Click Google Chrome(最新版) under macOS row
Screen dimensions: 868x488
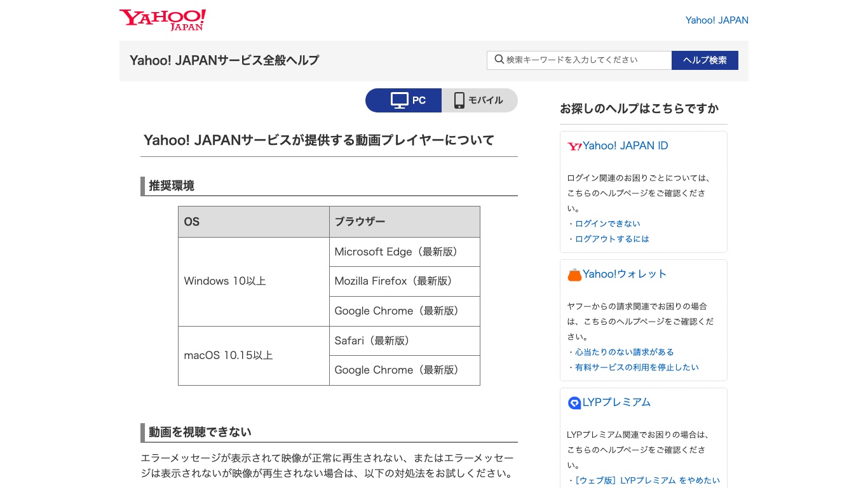pos(405,370)
